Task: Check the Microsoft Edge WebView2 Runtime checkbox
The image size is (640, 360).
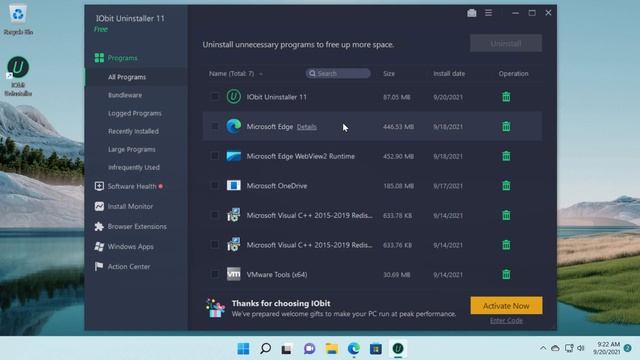Action: pos(214,156)
